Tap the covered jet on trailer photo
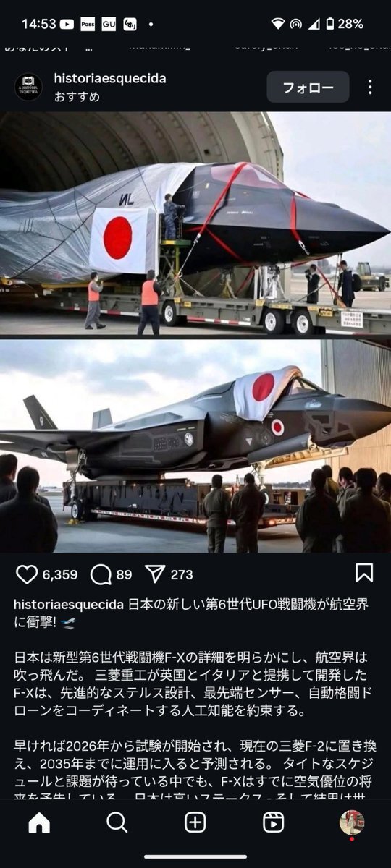 [195, 224]
